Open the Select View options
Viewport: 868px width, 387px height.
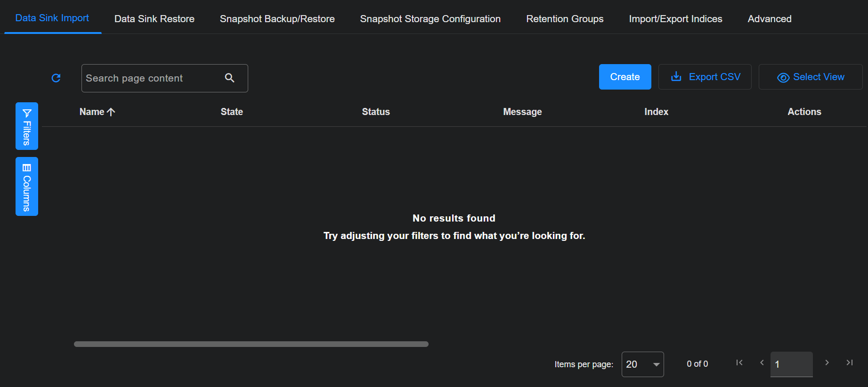(x=811, y=77)
